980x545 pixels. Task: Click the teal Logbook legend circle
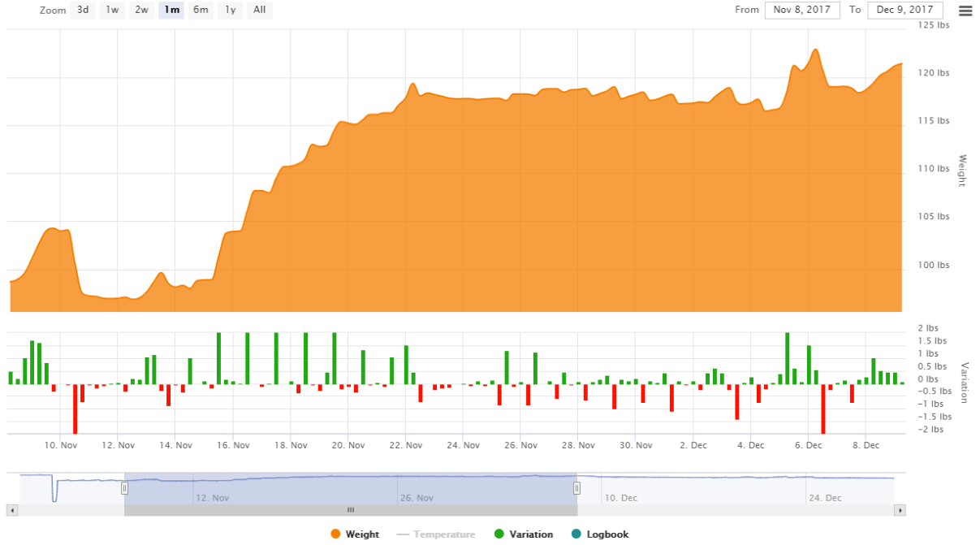(x=576, y=534)
